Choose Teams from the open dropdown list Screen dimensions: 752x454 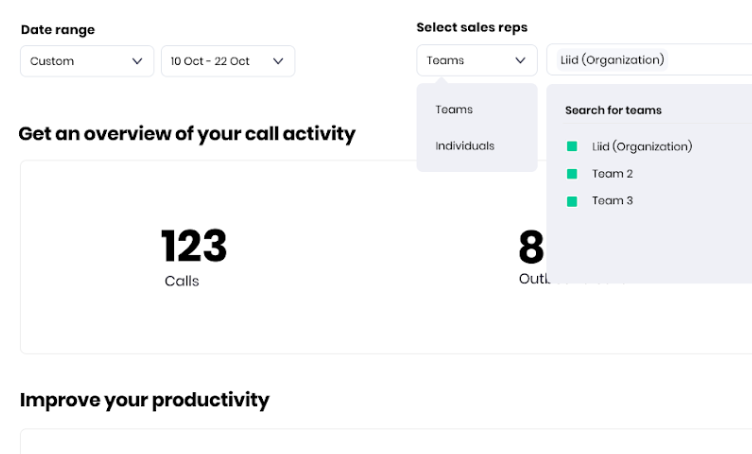[x=454, y=110]
